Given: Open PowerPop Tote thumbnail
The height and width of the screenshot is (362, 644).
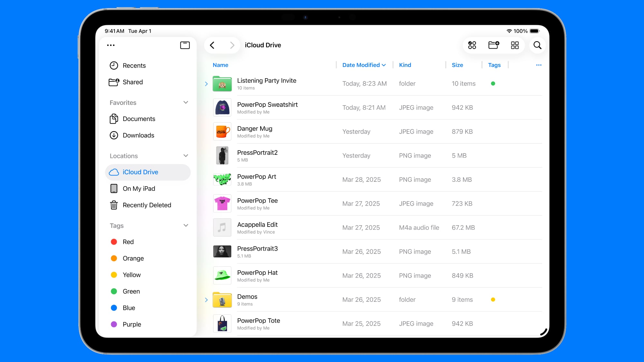Looking at the screenshot, I should (222, 323).
